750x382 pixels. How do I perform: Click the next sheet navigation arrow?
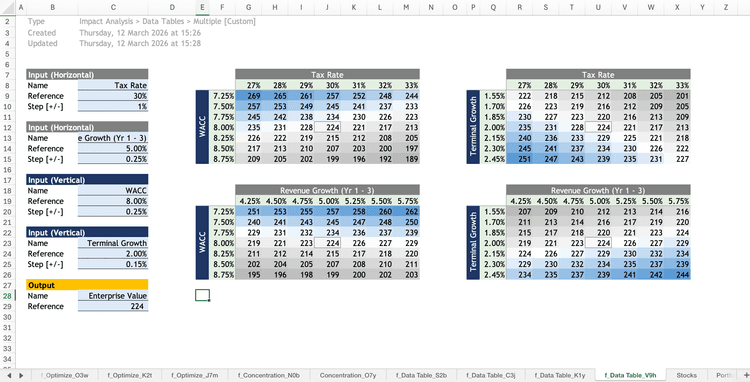click(21, 375)
